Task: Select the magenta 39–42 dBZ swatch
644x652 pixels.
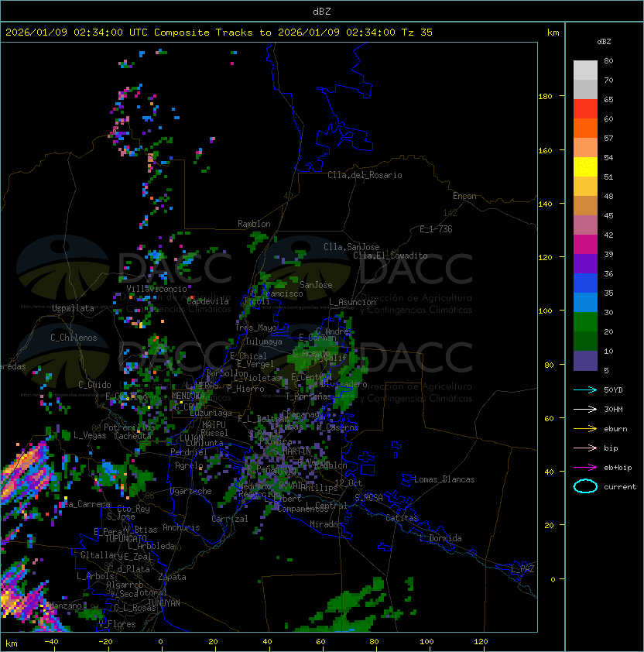Action: tap(585, 245)
